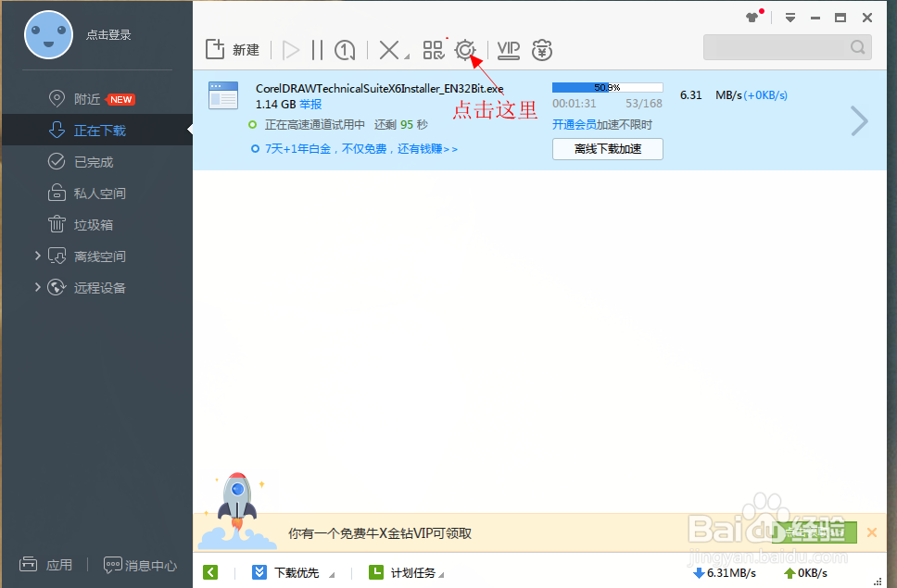
Task: Collapse sidebar with green arrow icon
Action: point(210,572)
